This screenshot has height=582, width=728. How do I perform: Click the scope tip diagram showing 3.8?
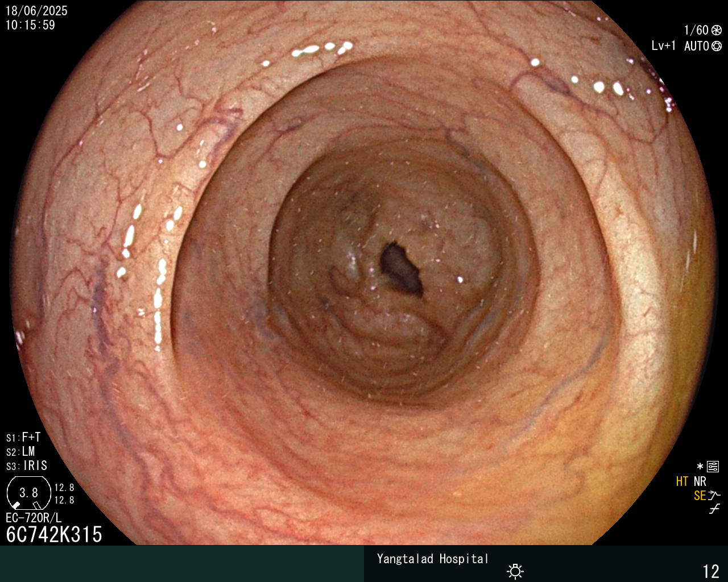tap(29, 493)
